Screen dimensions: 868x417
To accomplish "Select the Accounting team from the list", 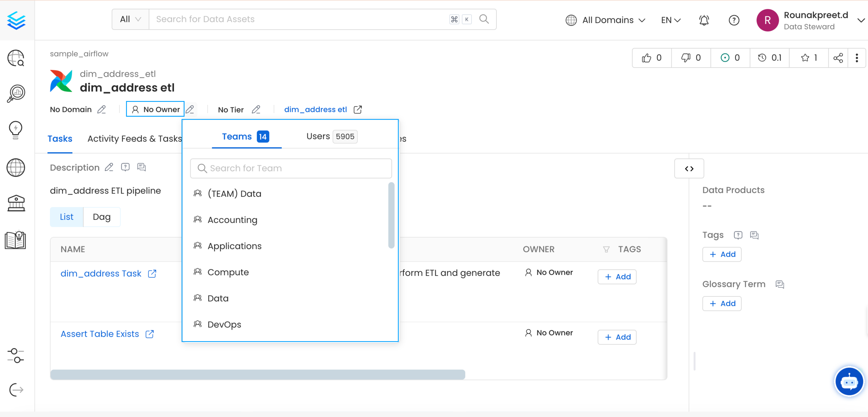I will click(232, 220).
